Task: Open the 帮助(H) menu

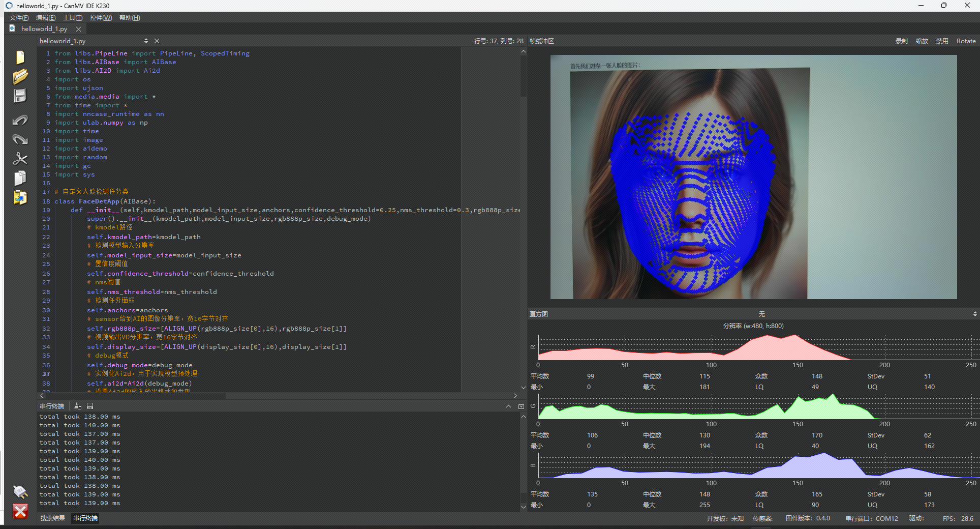Action: pos(130,18)
